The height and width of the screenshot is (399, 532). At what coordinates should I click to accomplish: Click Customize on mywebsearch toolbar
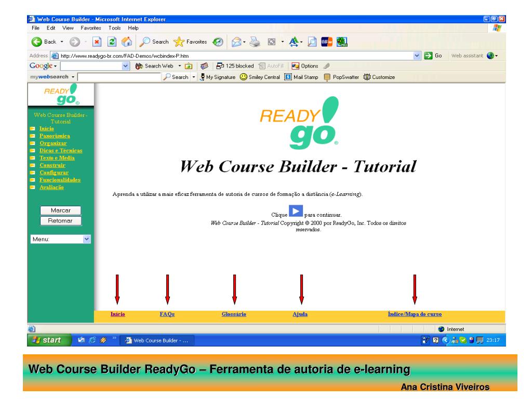pos(379,77)
